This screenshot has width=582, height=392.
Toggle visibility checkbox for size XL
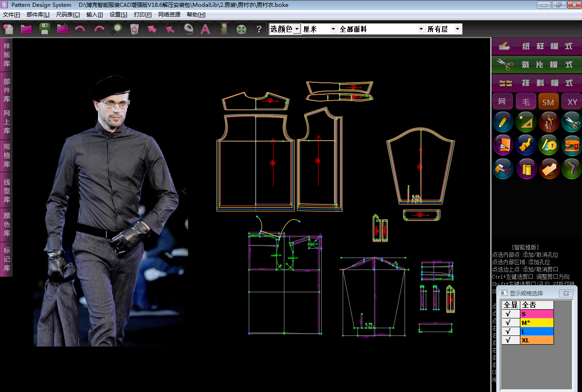click(511, 340)
